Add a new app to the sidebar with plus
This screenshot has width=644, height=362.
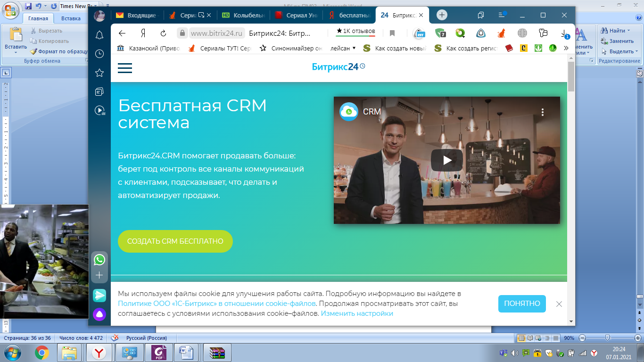point(99,275)
